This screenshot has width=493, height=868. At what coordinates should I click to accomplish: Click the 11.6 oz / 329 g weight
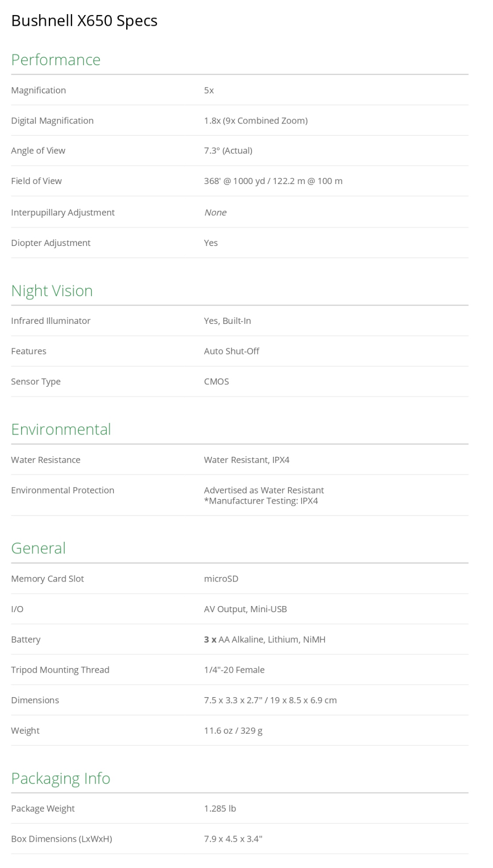click(x=233, y=730)
